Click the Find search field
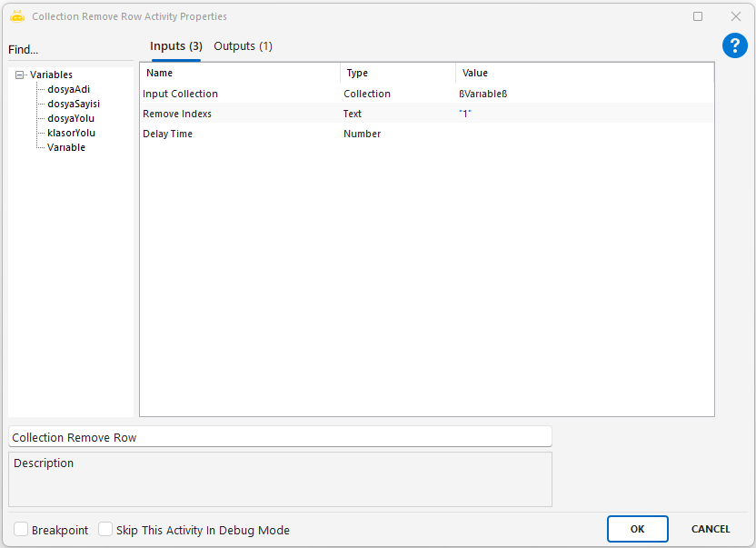Viewport: 756px width, 548px height. tap(70, 50)
